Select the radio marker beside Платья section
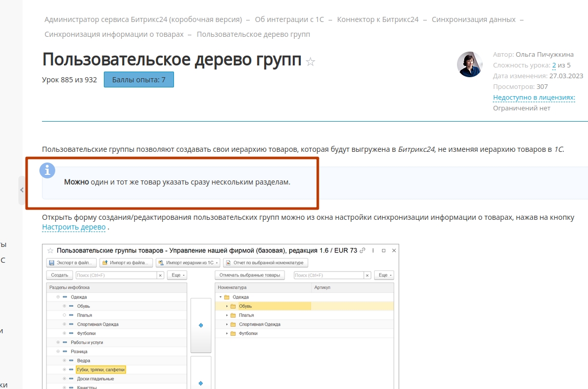The image size is (588, 389). tap(64, 315)
